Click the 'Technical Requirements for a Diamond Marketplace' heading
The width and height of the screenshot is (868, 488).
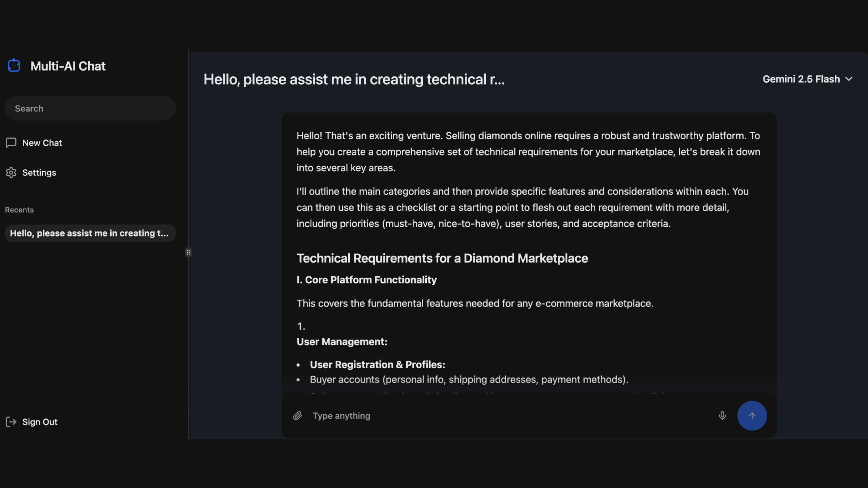coord(442,258)
